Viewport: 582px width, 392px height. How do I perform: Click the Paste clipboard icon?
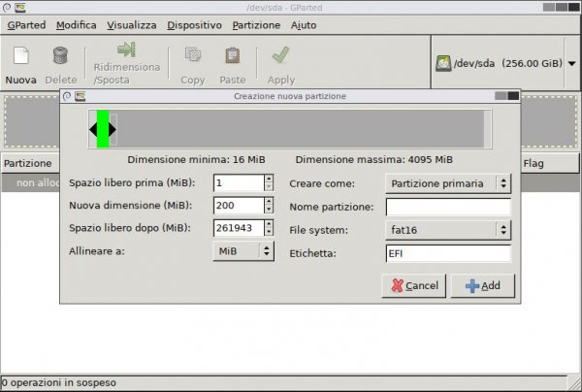233,55
